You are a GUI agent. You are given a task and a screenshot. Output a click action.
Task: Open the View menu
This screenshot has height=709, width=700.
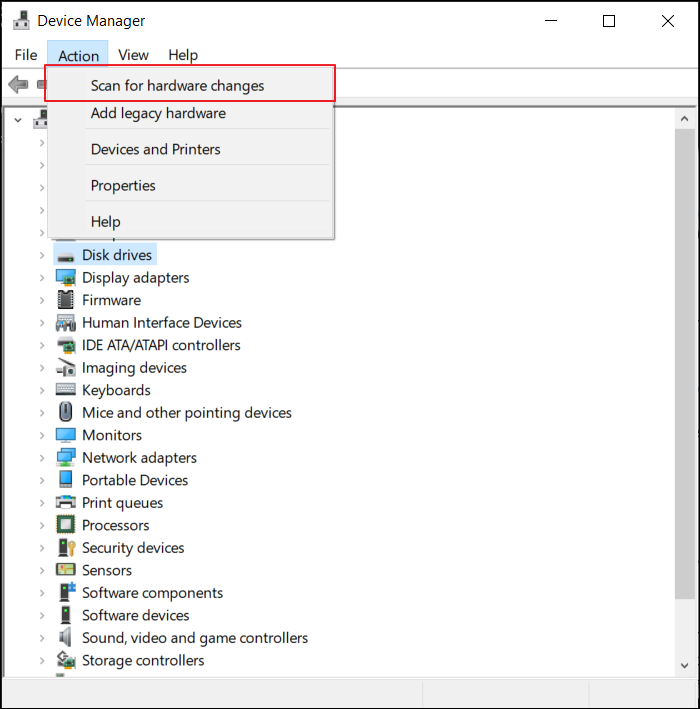(x=133, y=55)
